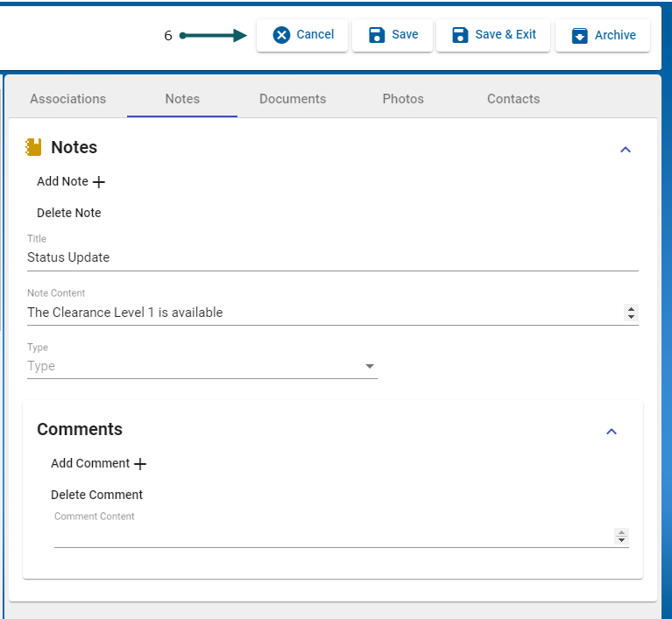This screenshot has height=619, width=672.
Task: Switch to the Associations tab
Action: pyautogui.click(x=67, y=99)
